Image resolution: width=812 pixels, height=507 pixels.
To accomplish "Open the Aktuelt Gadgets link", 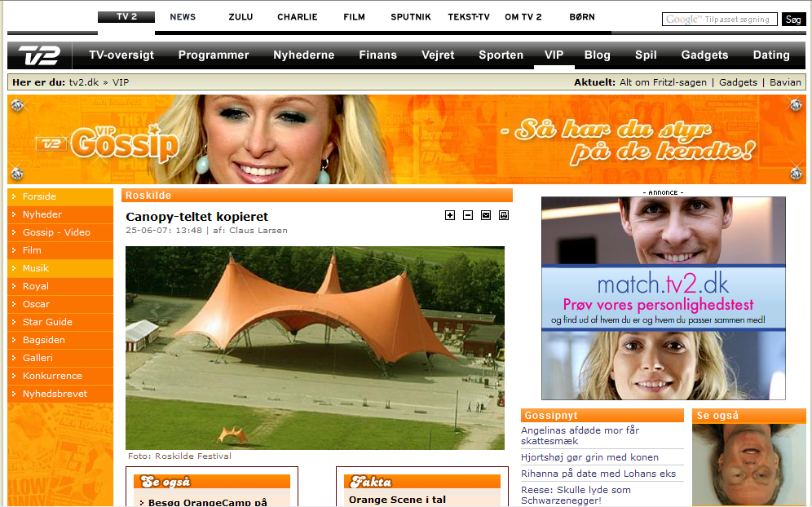I will 738,82.
